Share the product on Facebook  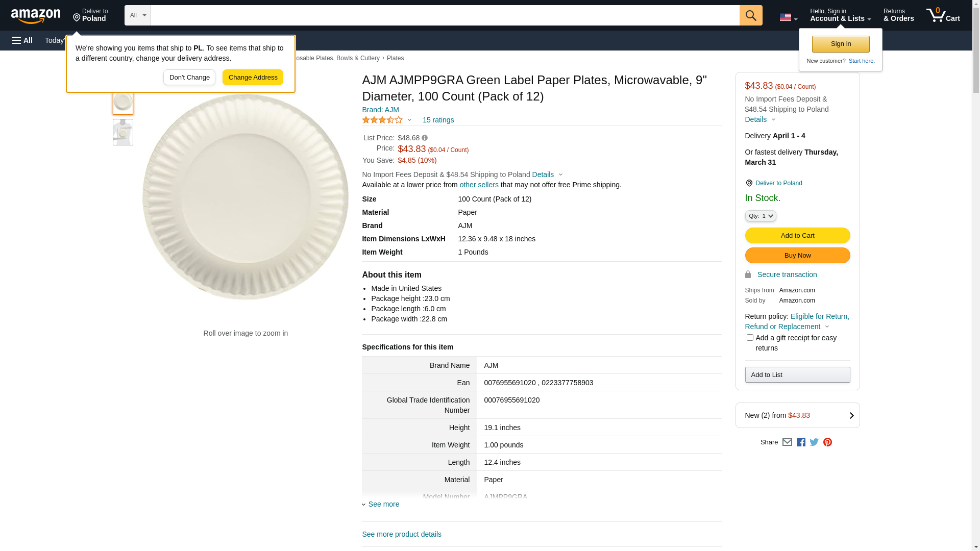[x=801, y=442]
